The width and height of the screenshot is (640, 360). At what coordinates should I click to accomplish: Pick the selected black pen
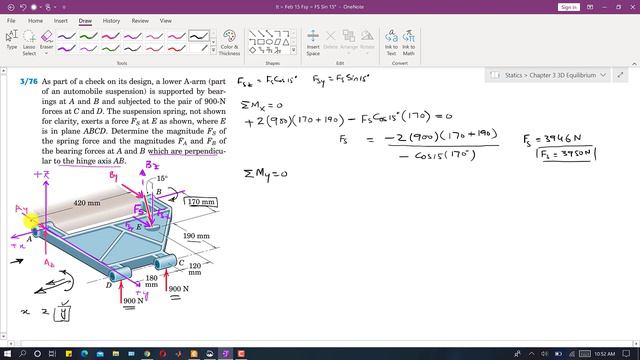coord(199,36)
